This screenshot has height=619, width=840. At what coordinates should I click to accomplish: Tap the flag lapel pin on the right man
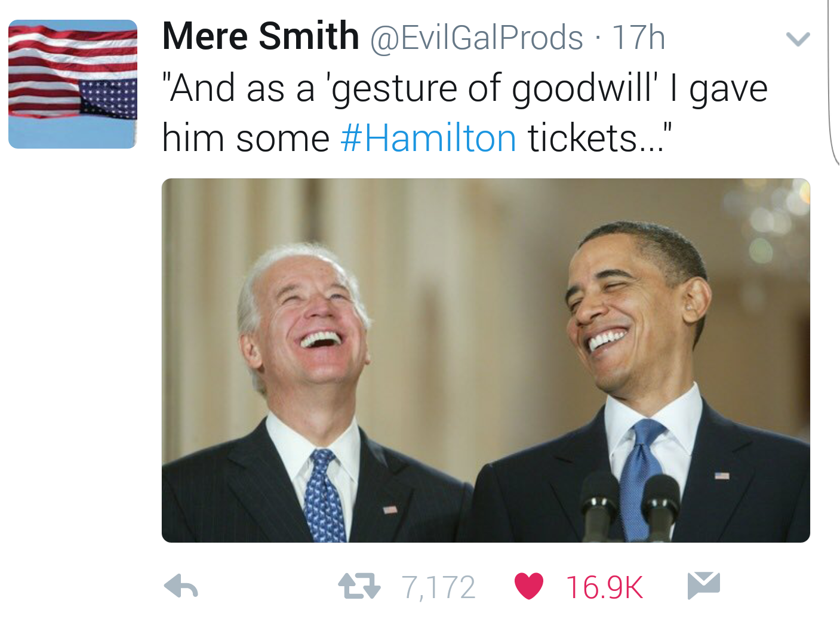[722, 476]
